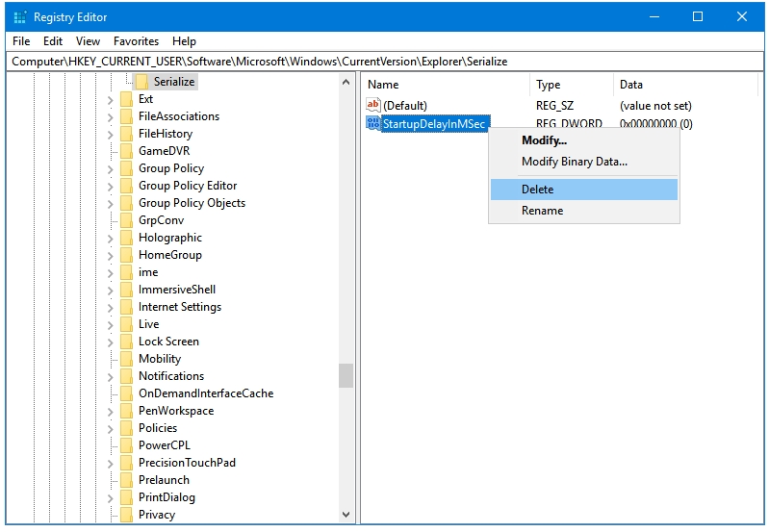
Task: Click the Name column header
Action: (x=383, y=85)
